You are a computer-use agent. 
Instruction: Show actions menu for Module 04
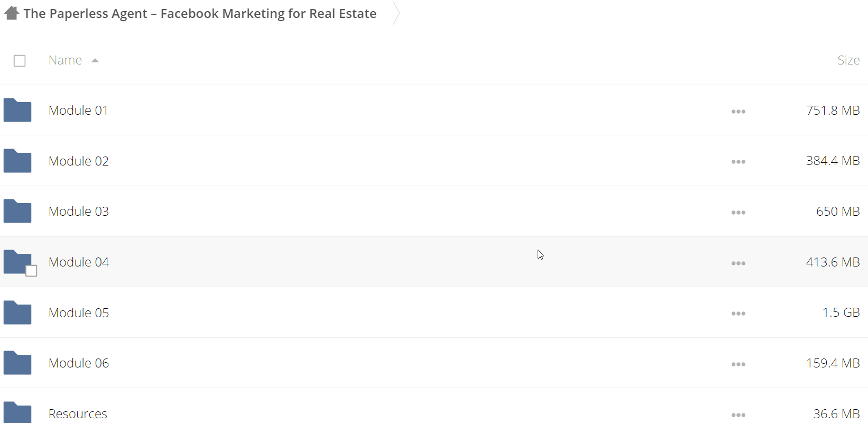(738, 263)
